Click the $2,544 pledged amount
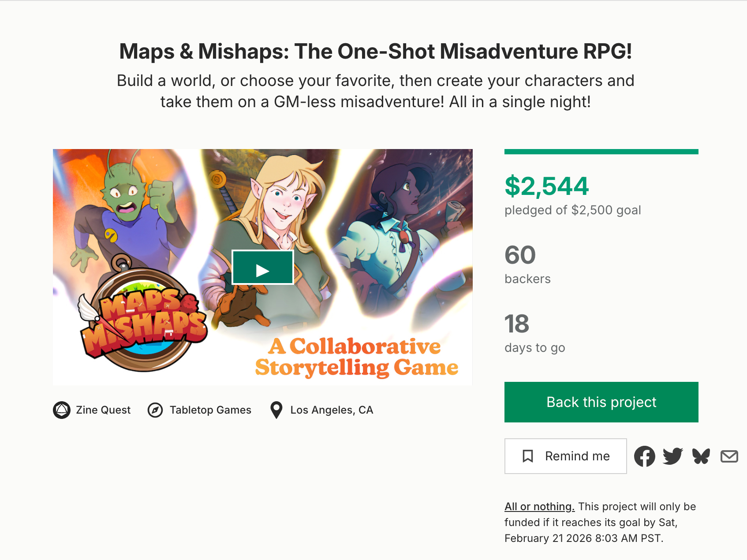The image size is (747, 560). pos(547,186)
